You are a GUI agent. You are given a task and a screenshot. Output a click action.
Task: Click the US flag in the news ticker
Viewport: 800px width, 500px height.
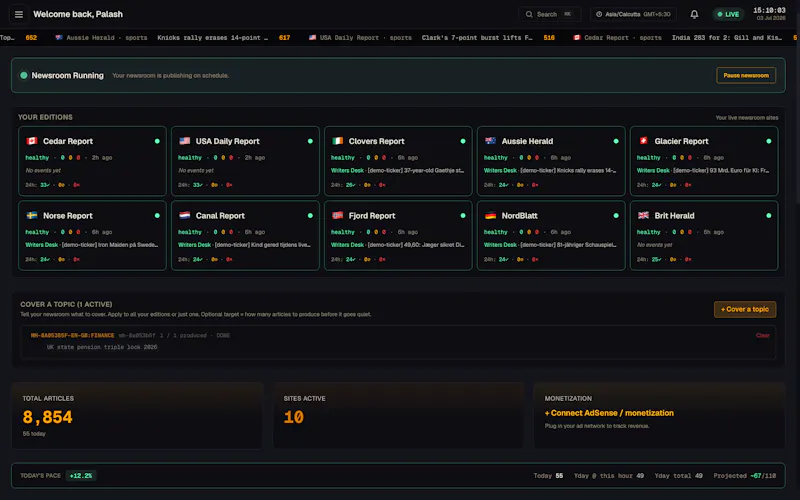[312, 38]
